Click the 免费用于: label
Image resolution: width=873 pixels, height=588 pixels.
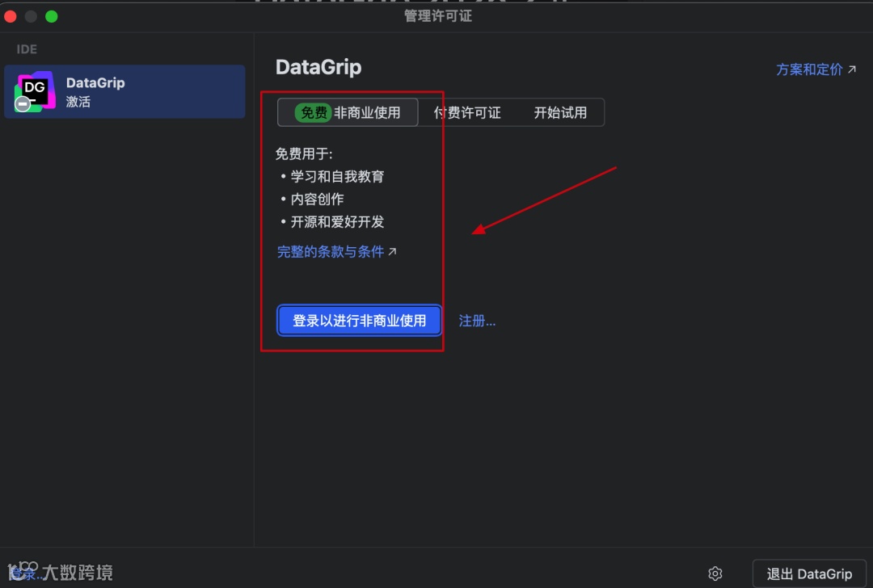303,153
